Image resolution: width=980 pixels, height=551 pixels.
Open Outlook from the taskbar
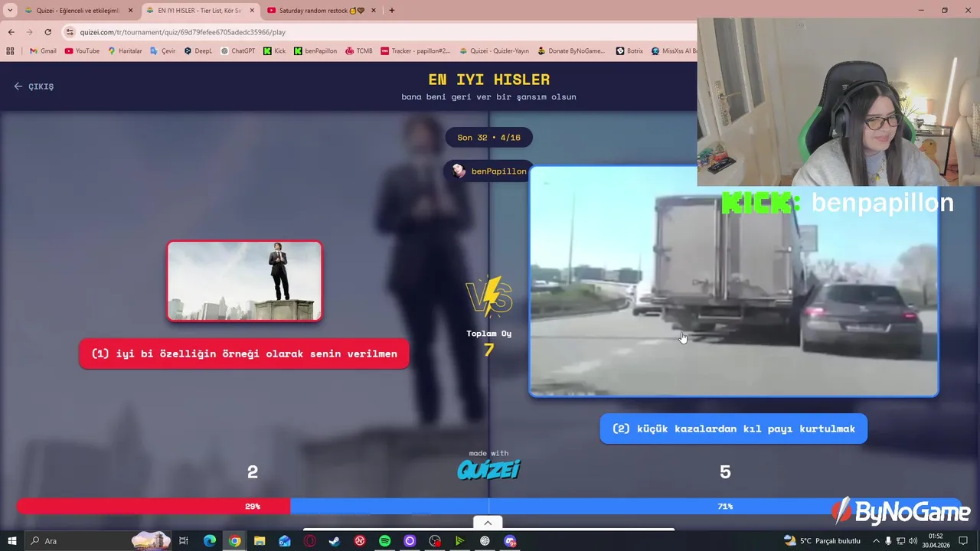(x=285, y=541)
